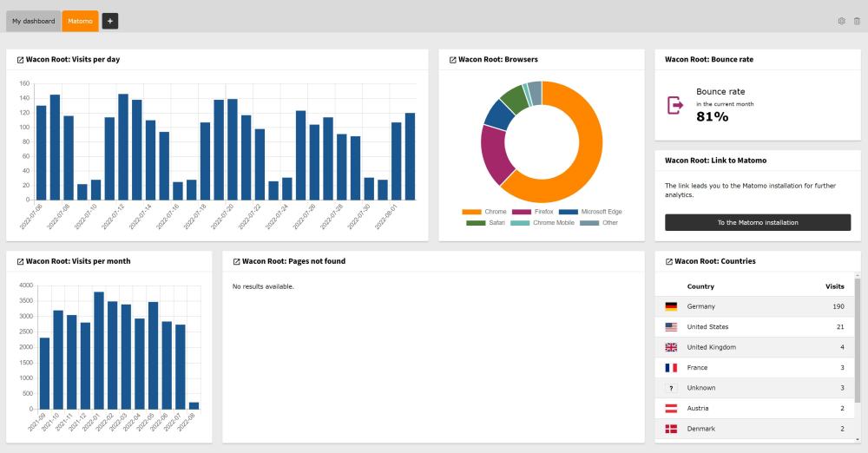Click the United States flag icon
Viewport: 868px width, 453px height.
tap(671, 327)
